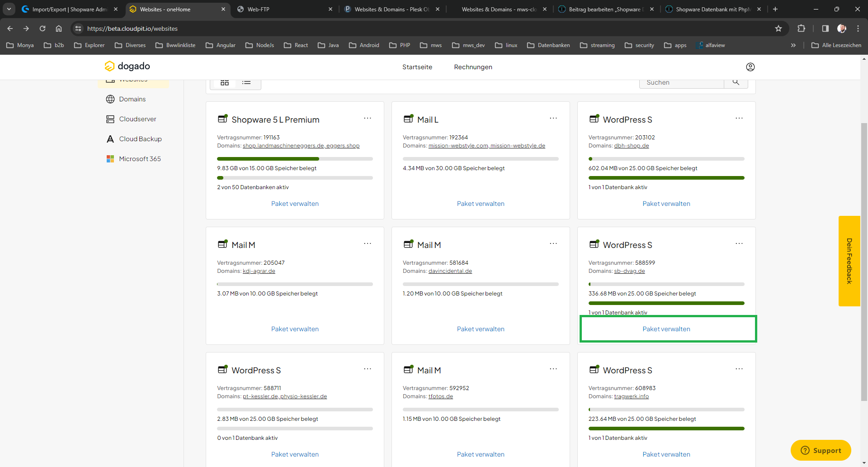Open three-dot menu on Mail L card
Image resolution: width=868 pixels, height=467 pixels.
pyautogui.click(x=553, y=119)
